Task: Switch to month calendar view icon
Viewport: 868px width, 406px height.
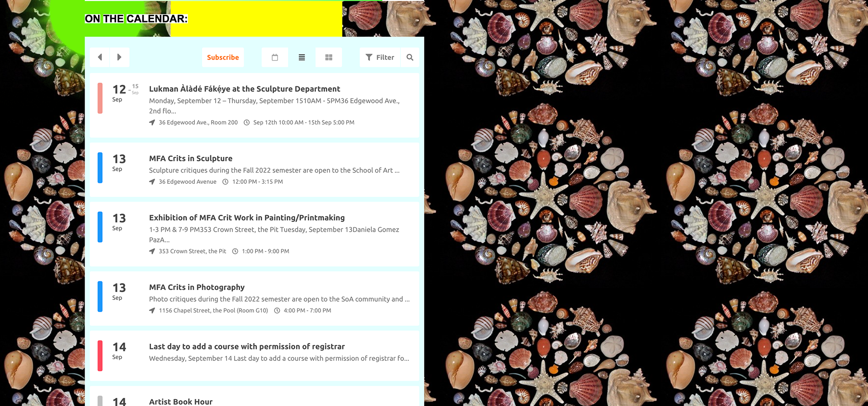Action: pyautogui.click(x=275, y=57)
